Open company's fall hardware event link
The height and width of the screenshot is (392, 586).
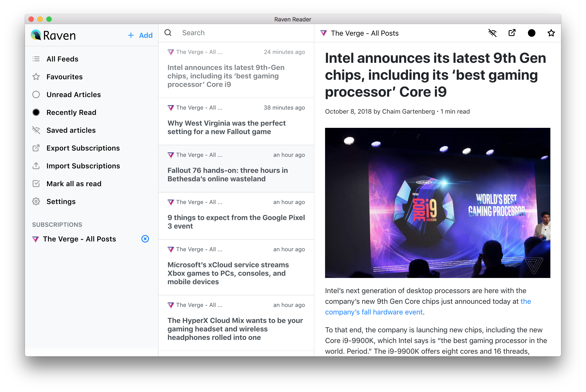coord(374,312)
